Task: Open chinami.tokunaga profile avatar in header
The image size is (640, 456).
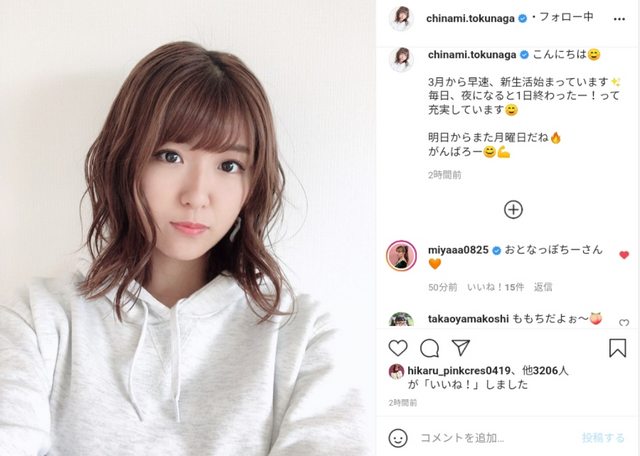Action: coord(401,18)
